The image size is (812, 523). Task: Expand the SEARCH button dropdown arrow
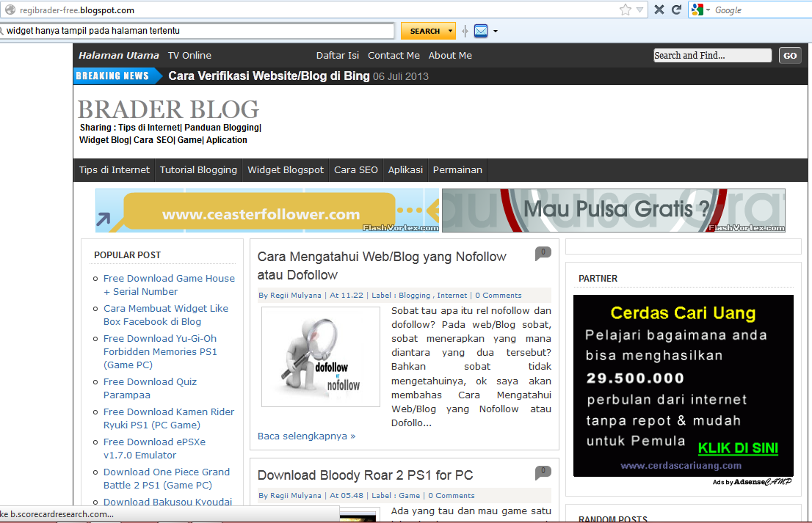[451, 31]
